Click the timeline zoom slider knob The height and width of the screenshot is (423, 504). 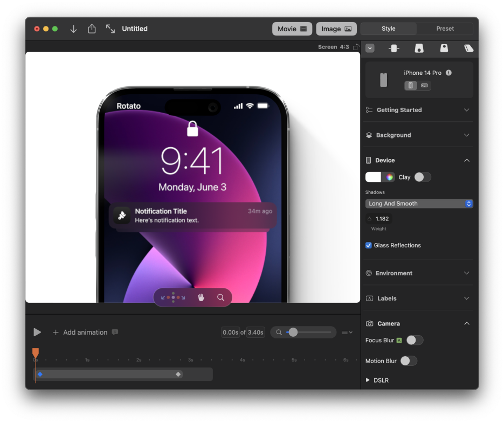(x=293, y=332)
